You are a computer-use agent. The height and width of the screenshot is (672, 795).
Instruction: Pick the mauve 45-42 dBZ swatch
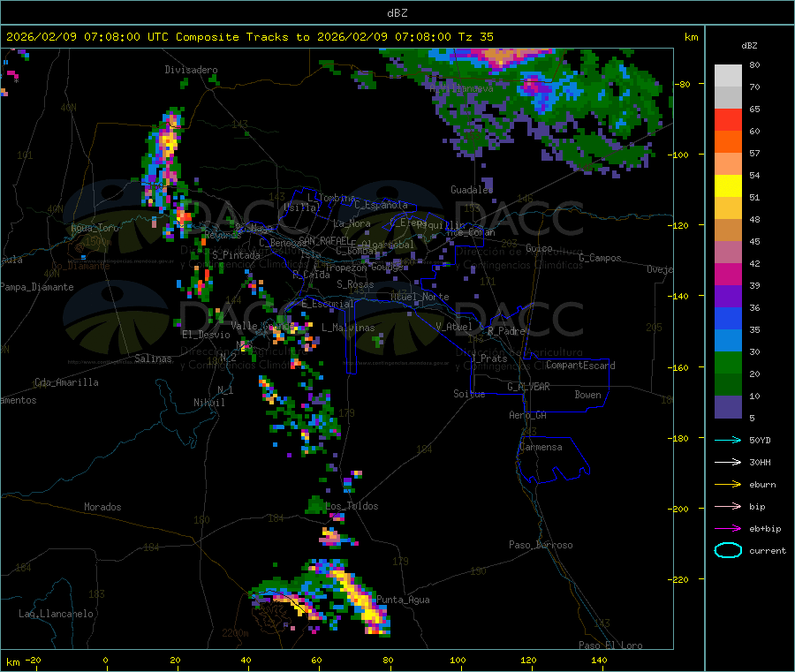[x=728, y=253]
